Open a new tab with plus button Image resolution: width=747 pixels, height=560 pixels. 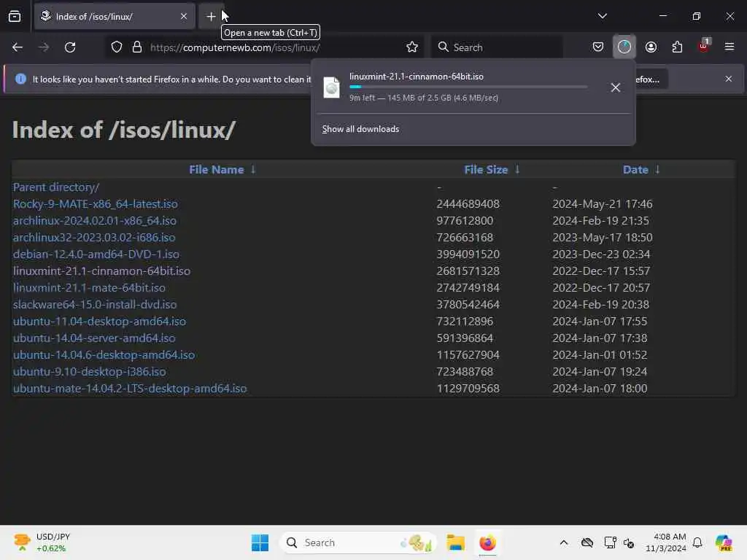(211, 17)
